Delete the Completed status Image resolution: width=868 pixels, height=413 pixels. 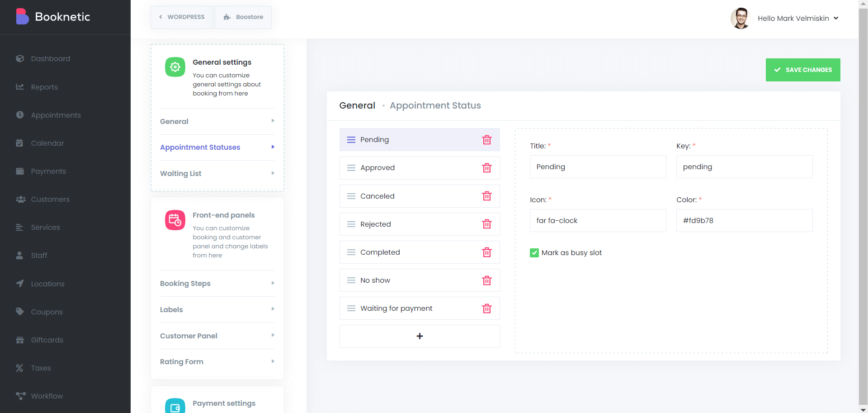pos(487,252)
